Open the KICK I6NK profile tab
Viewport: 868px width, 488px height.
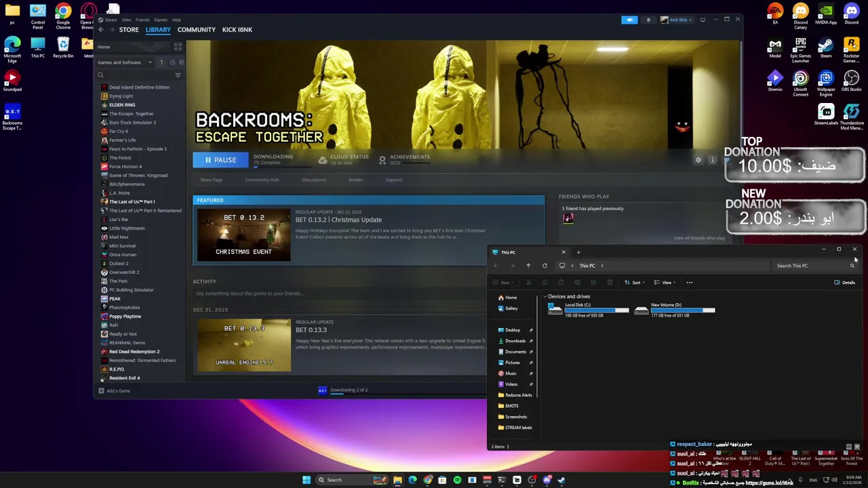(237, 30)
